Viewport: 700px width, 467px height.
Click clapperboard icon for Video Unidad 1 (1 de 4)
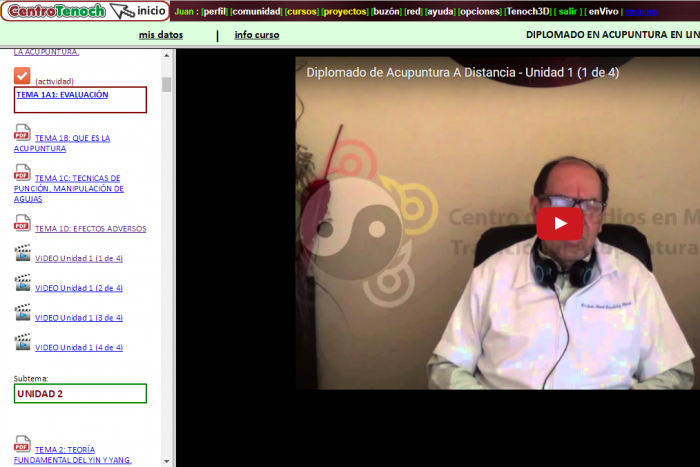[x=22, y=254]
